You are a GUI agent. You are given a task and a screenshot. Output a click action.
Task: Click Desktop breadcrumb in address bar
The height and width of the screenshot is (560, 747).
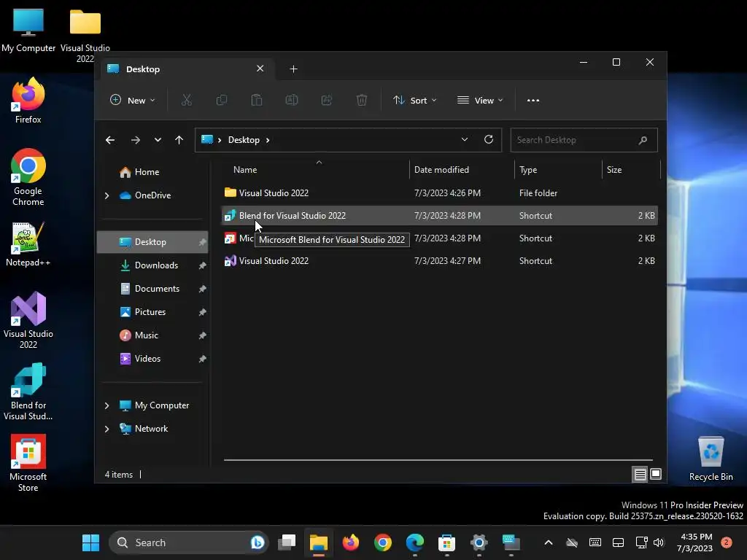coord(244,140)
